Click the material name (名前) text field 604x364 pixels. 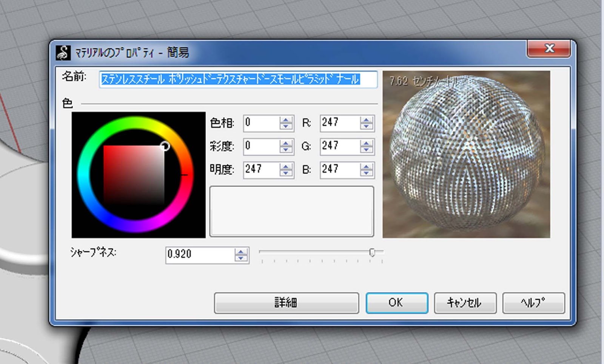pyautogui.click(x=238, y=79)
